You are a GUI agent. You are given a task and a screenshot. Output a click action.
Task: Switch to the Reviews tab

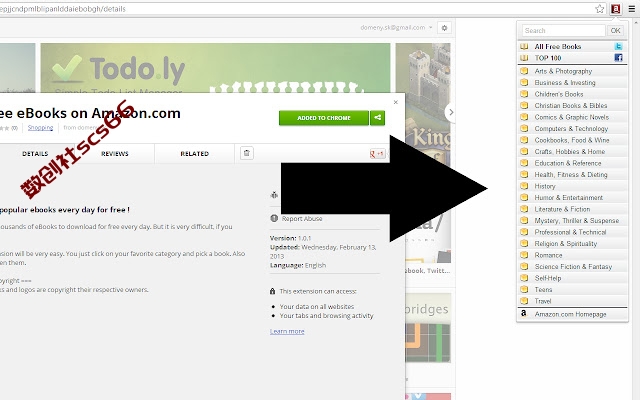115,153
